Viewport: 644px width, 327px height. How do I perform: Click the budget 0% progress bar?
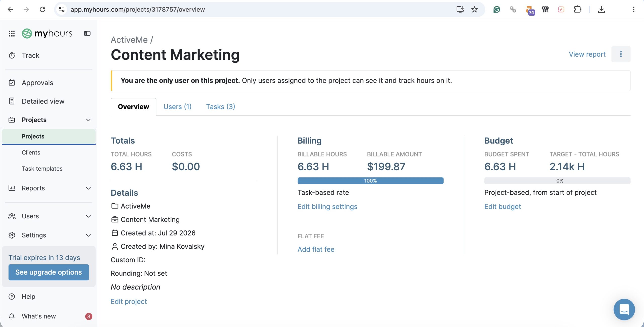click(557, 181)
